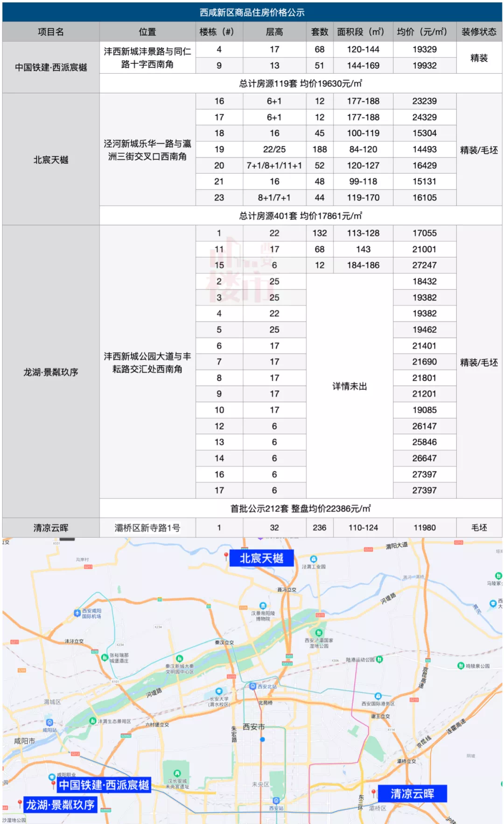Viewport: 504px width, 824px height.
Task: Click the average price cell 19329
Action: click(425, 49)
